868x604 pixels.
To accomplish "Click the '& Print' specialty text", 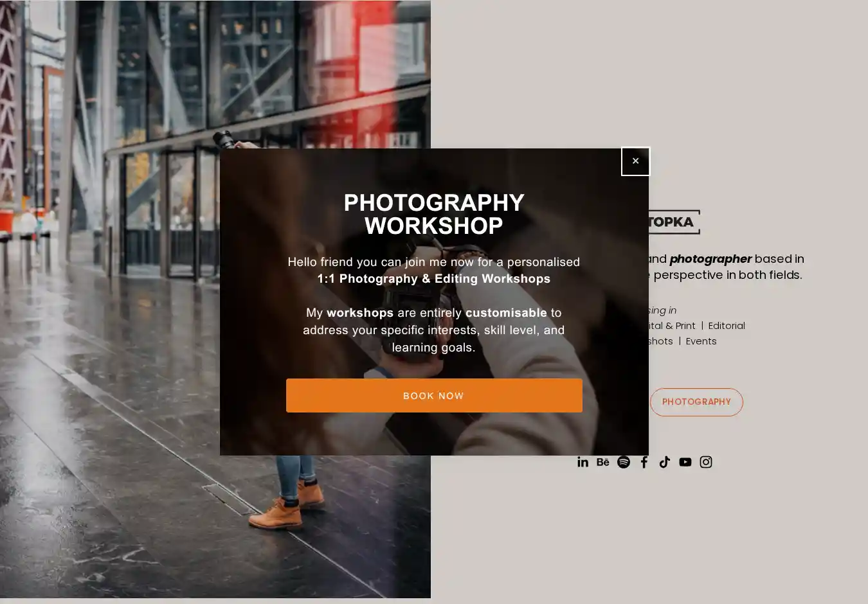I will 680,326.
